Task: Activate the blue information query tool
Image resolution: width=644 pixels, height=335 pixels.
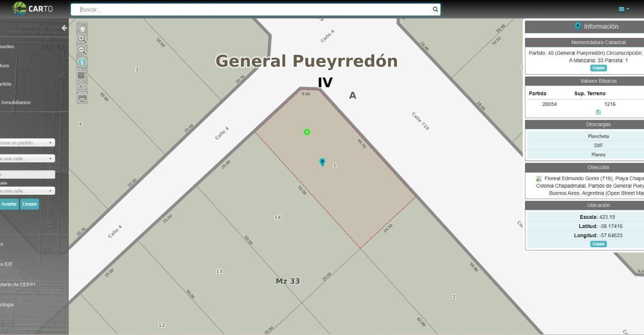Action: click(x=82, y=62)
